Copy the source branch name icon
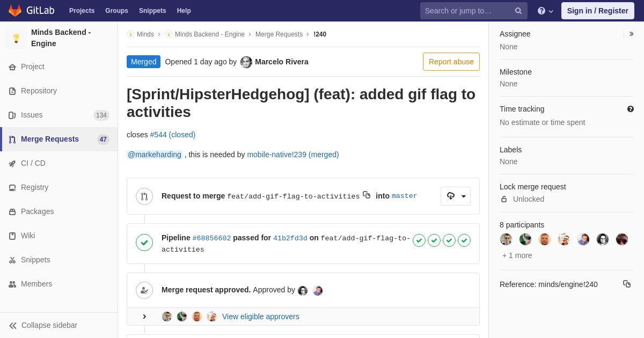644x338 pixels. click(367, 195)
